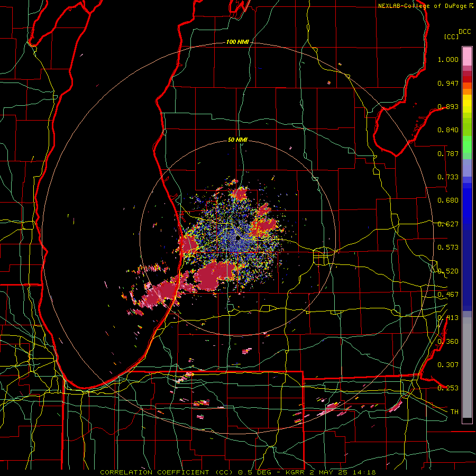Screen dimensions: 476x476
Task: Select the 0.893 value on the color scale
Action: (448, 106)
